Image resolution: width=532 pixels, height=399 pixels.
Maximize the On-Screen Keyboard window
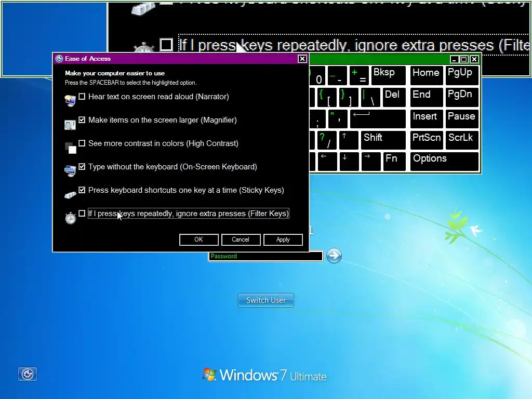pos(464,59)
